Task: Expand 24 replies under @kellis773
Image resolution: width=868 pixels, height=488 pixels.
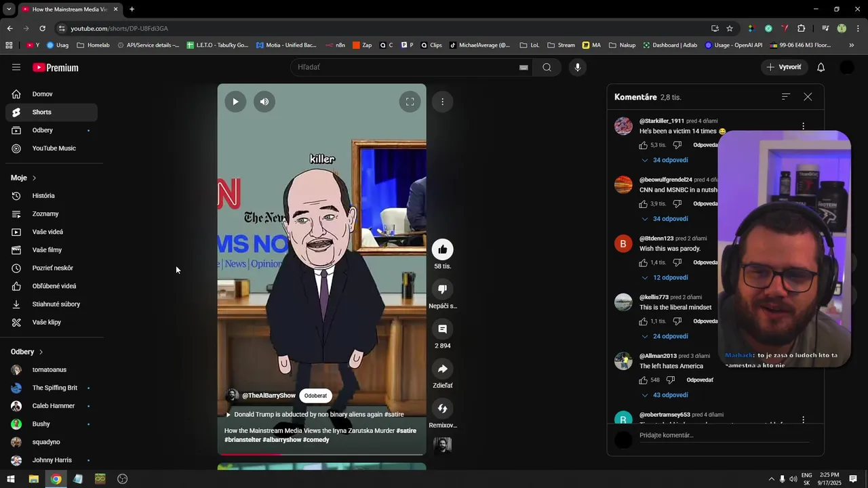Action: pyautogui.click(x=665, y=336)
